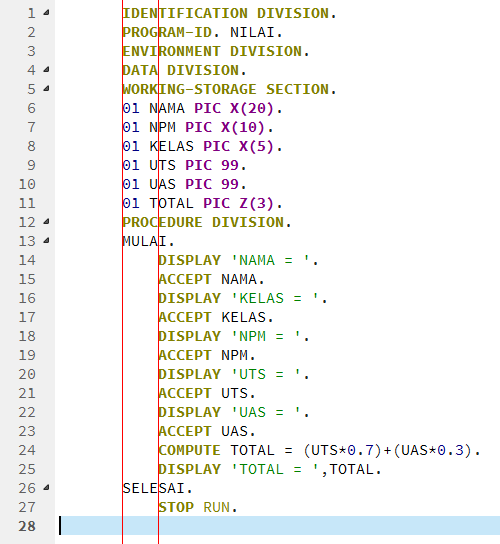Click on DISPLAY 'NPM = ' statement
This screenshot has width=500, height=544.
click(234, 337)
